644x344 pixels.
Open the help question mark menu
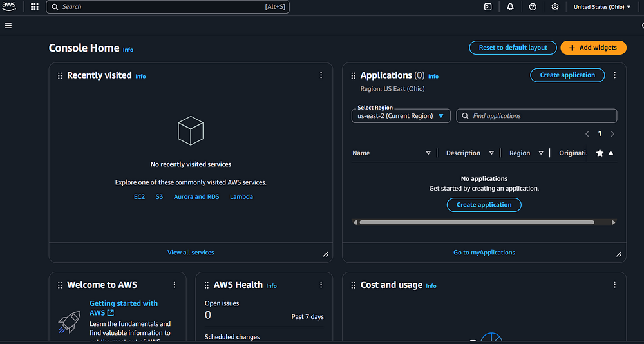pos(533,7)
